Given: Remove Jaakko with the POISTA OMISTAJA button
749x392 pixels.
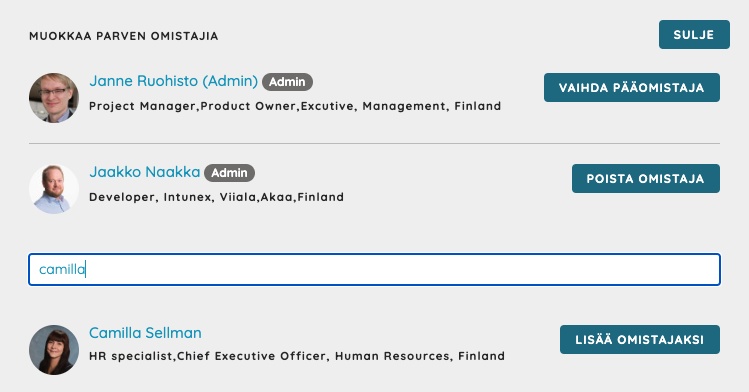Looking at the screenshot, I should [645, 179].
